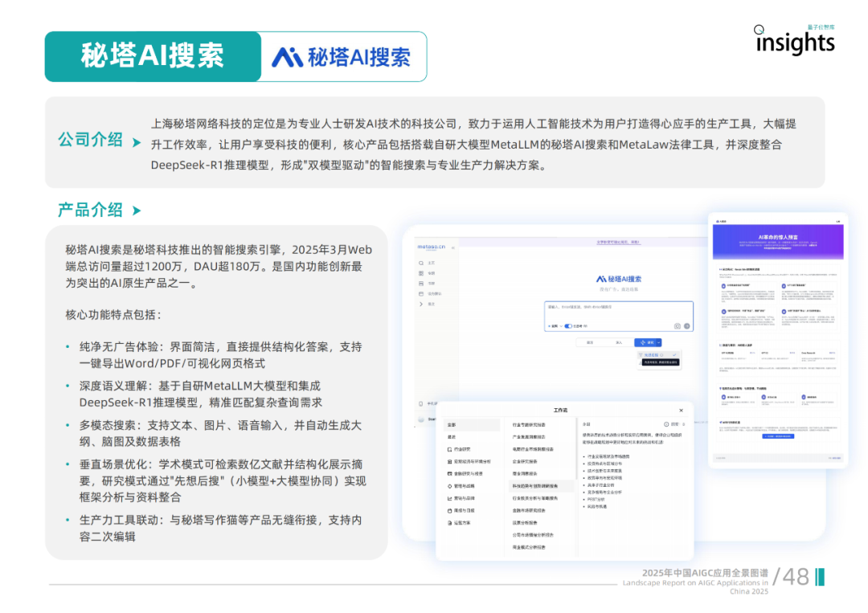The width and height of the screenshot is (868, 613).
Task: Collapse the metaso sidebar with double-chevron icon
Action: point(452,247)
